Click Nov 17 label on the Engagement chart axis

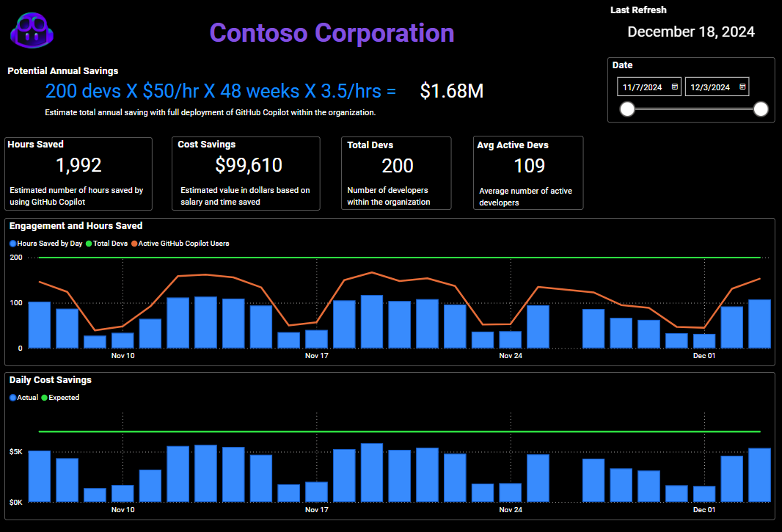coord(317,356)
